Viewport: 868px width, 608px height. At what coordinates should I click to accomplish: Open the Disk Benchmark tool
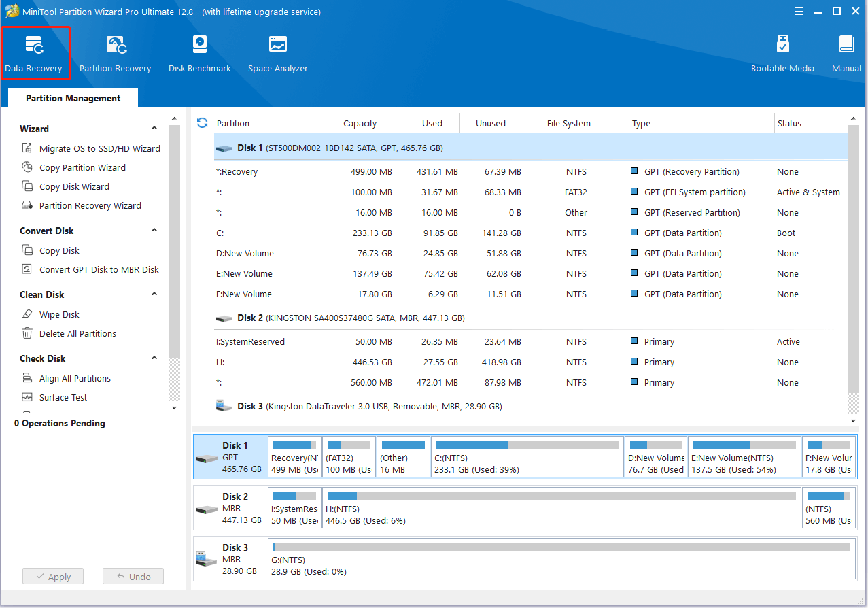(x=200, y=53)
